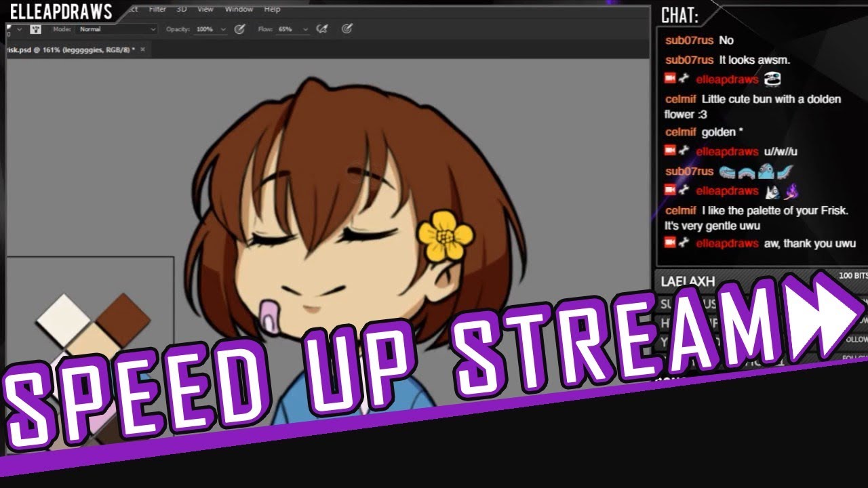Click the wrench badge beside u//w//u message

[685, 151]
